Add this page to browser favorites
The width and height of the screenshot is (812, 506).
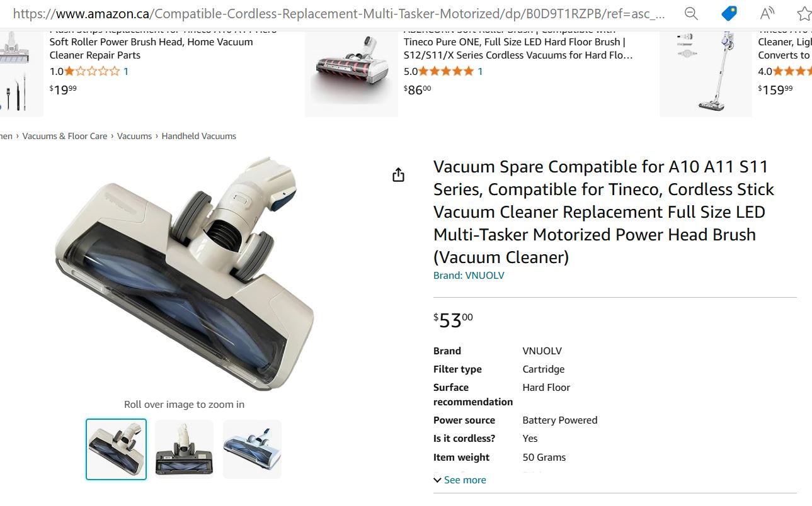(x=803, y=13)
